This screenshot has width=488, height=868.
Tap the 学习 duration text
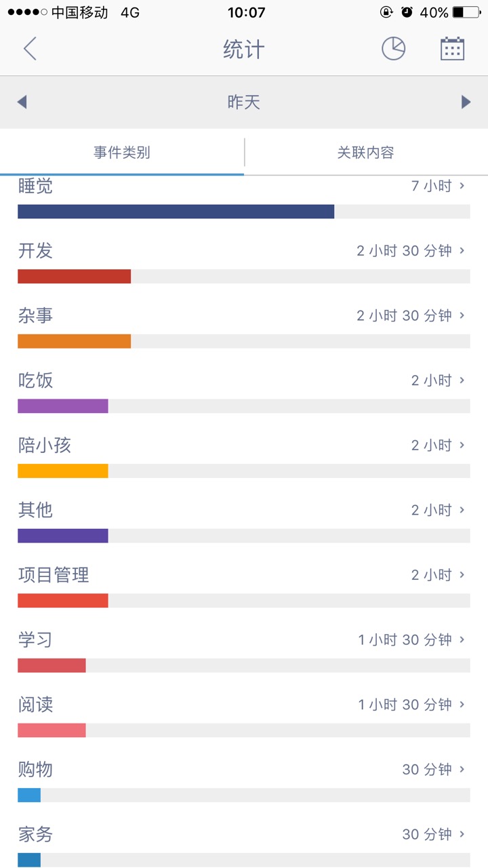pos(405,640)
